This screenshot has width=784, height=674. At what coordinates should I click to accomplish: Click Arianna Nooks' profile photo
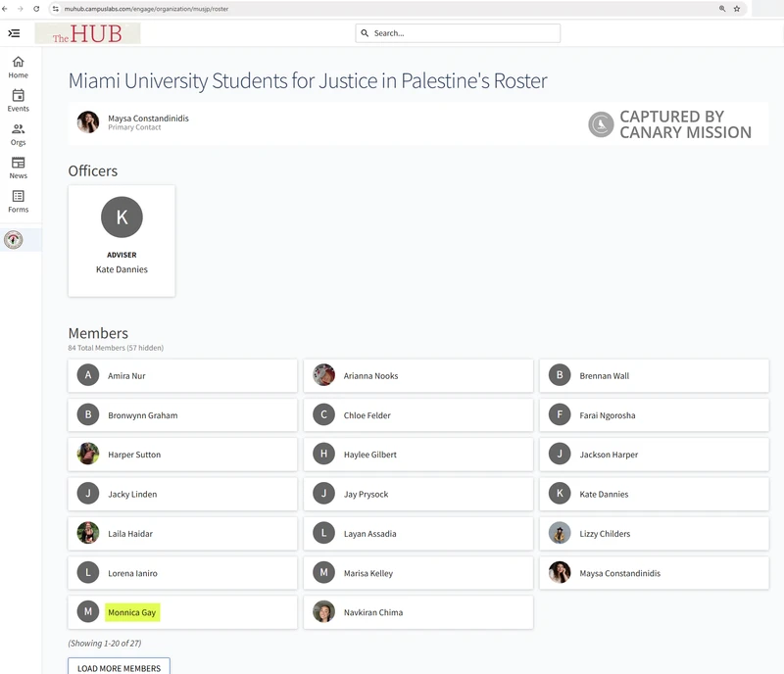tap(324, 375)
